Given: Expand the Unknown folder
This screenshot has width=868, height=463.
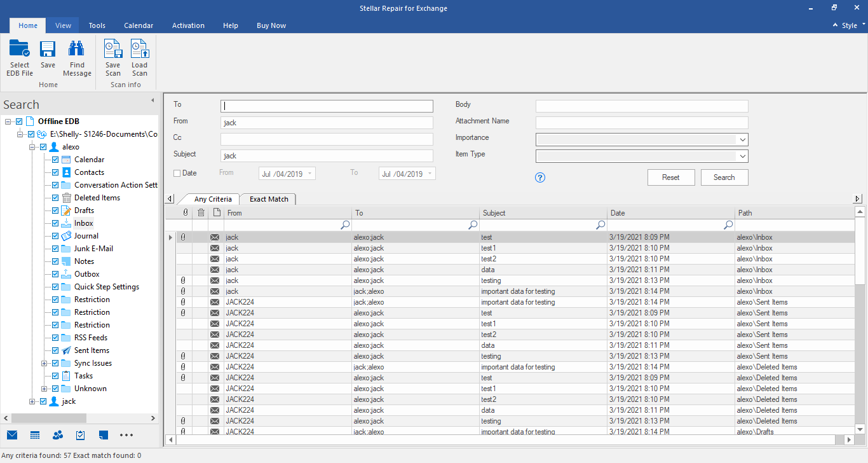Looking at the screenshot, I should point(44,389).
